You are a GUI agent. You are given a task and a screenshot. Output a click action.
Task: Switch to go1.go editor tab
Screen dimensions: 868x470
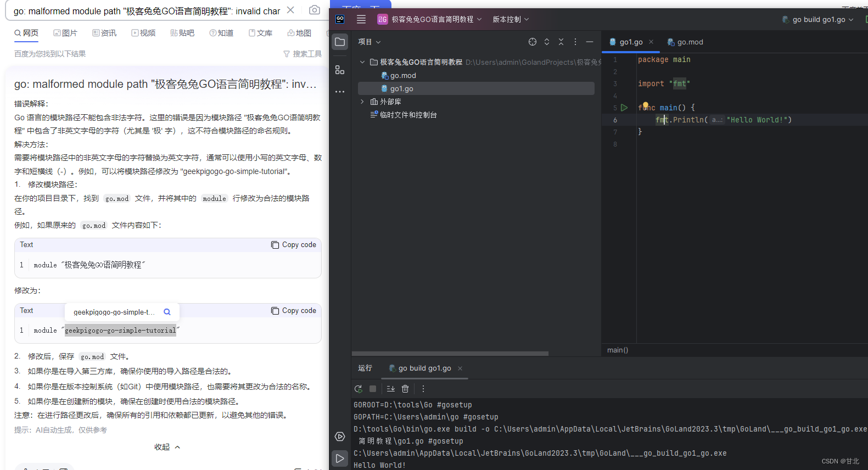(x=631, y=42)
